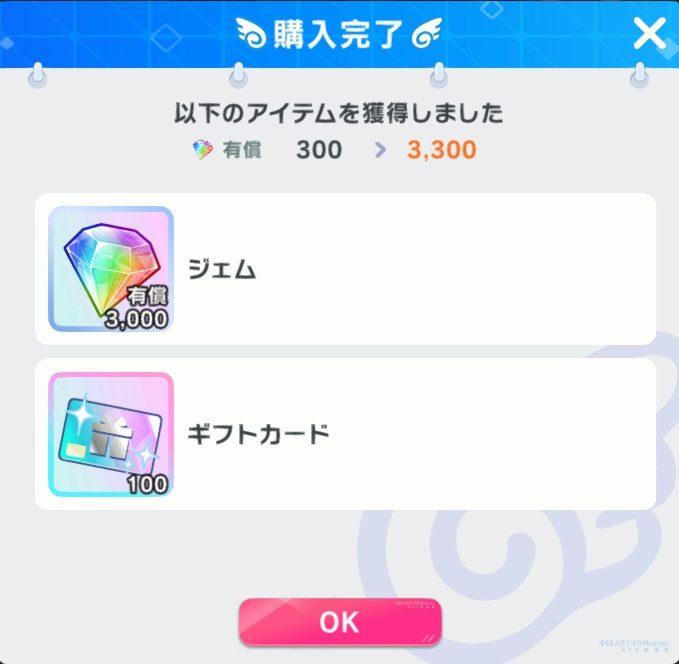The image size is (679, 664).
Task: Click the 3,000 quantity on gem thumbnail
Action: pyautogui.click(x=136, y=320)
